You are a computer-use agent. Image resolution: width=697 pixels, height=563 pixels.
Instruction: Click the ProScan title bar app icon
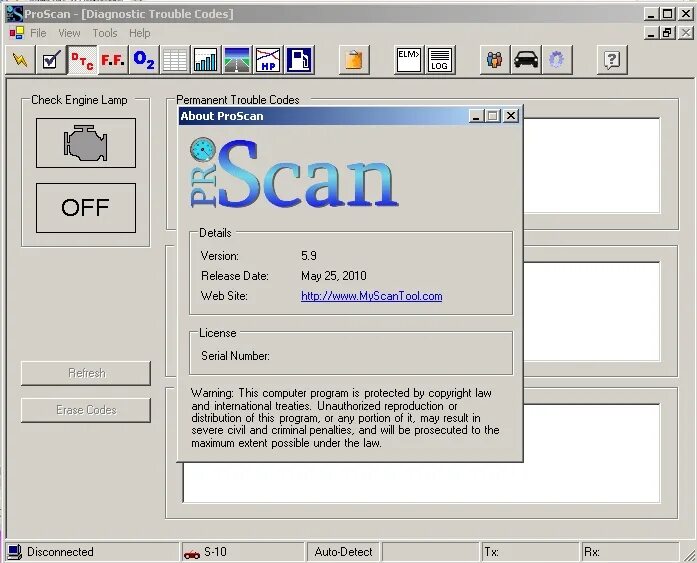pos(15,14)
